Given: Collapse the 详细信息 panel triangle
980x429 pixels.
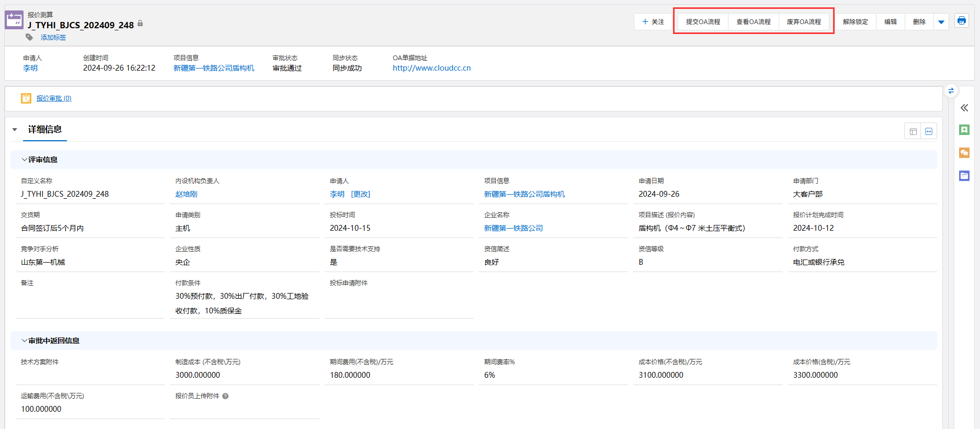Looking at the screenshot, I should coord(15,130).
